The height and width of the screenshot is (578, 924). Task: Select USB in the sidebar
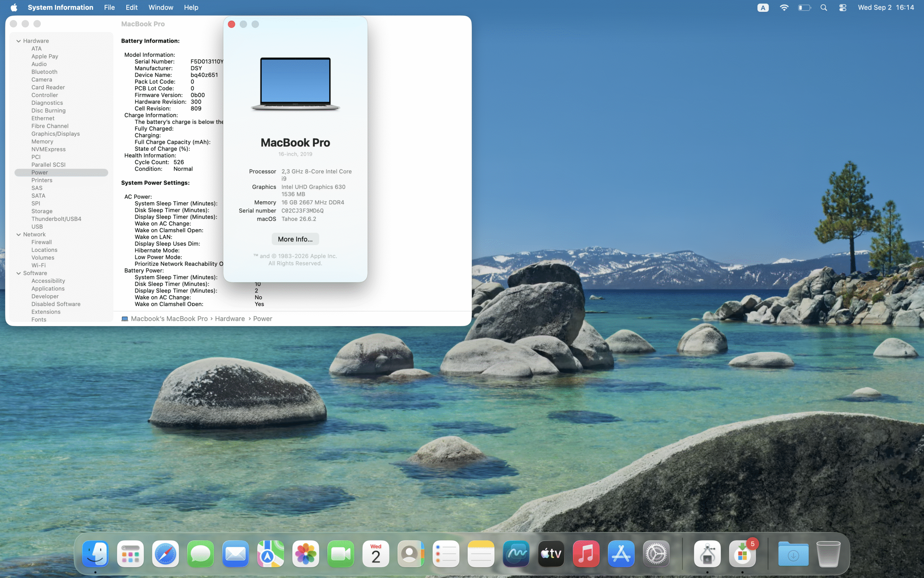coord(37,227)
